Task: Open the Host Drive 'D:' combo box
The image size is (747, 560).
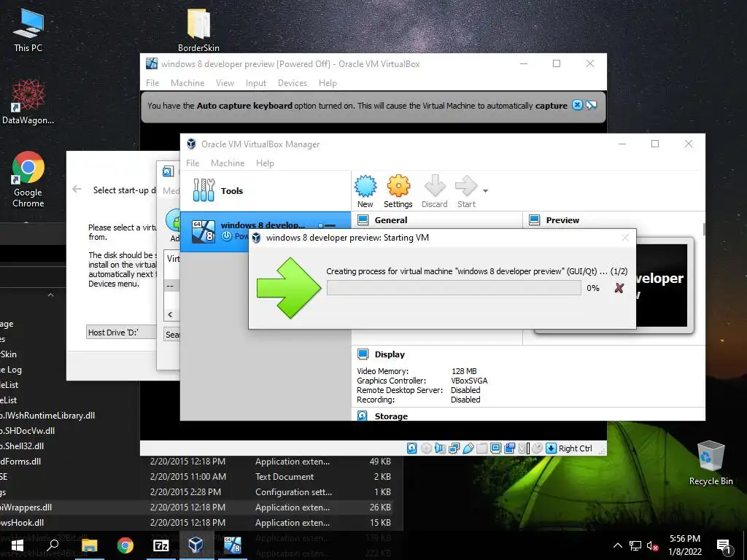Action: point(122,332)
